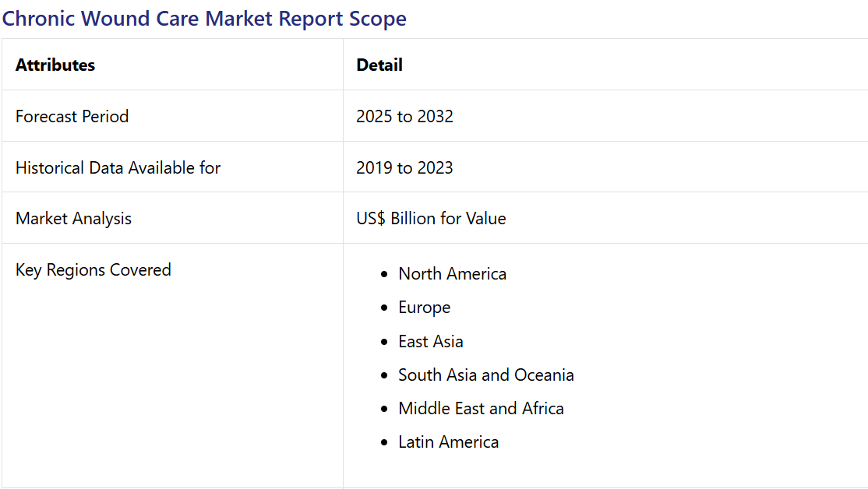Select the Attributes column header
Screen dimensions: 868x489
(x=55, y=65)
